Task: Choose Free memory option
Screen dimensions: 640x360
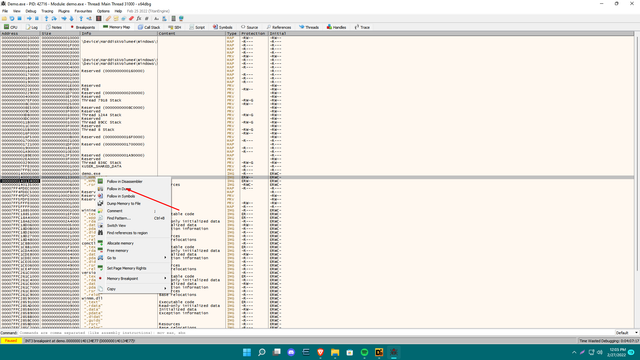Action: (118, 250)
